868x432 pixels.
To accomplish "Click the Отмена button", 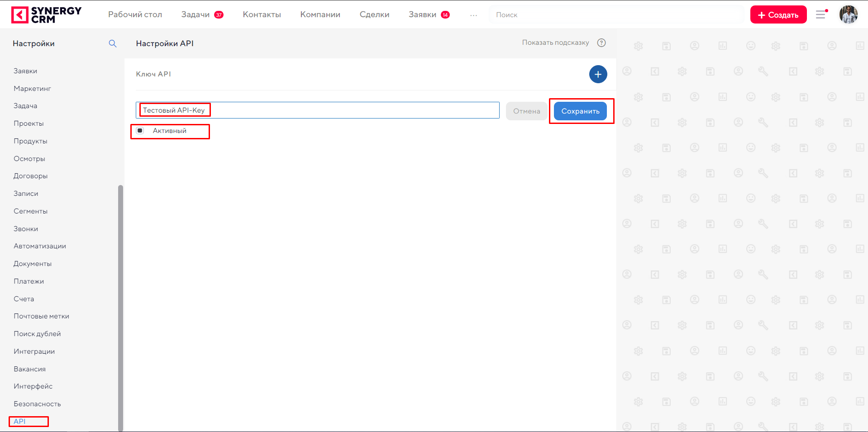I will [x=526, y=111].
